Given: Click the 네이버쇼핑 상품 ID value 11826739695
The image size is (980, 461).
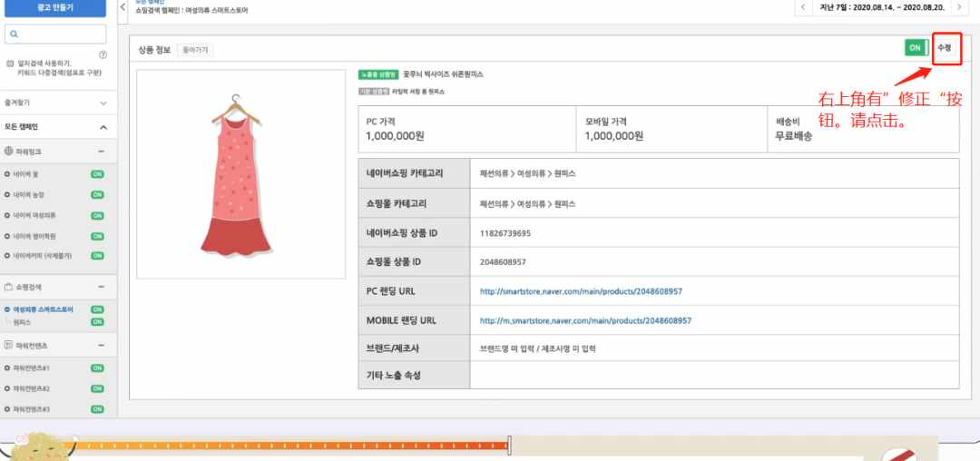Looking at the screenshot, I should (505, 233).
